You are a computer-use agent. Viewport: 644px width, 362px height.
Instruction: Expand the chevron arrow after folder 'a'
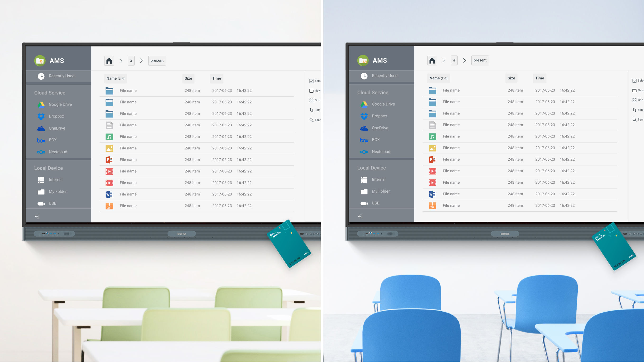point(141,60)
